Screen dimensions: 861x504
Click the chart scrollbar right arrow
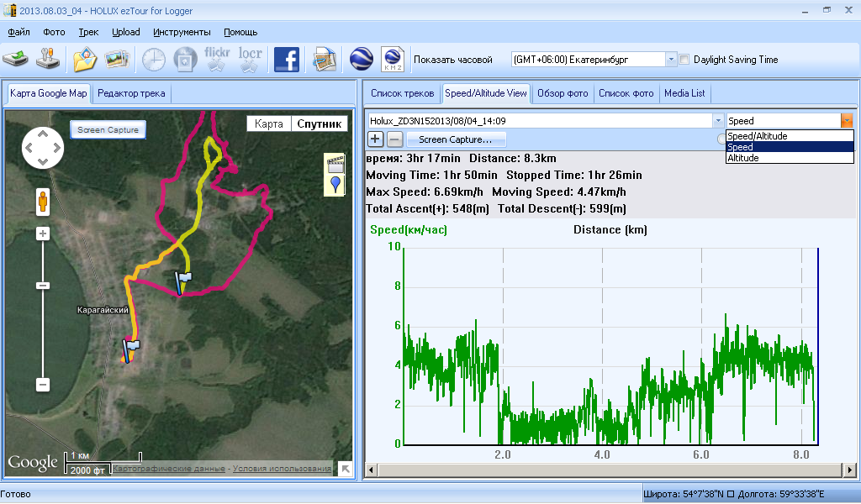[x=849, y=470]
